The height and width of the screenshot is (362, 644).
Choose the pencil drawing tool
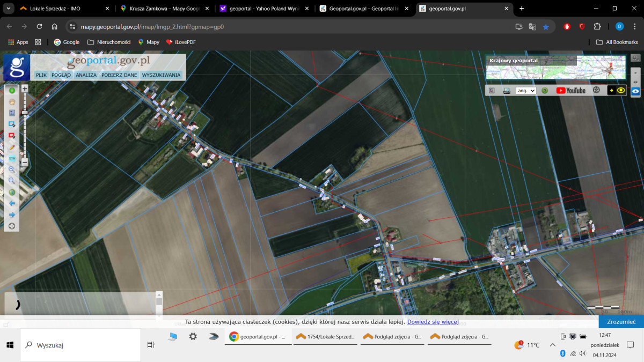pos(12,147)
